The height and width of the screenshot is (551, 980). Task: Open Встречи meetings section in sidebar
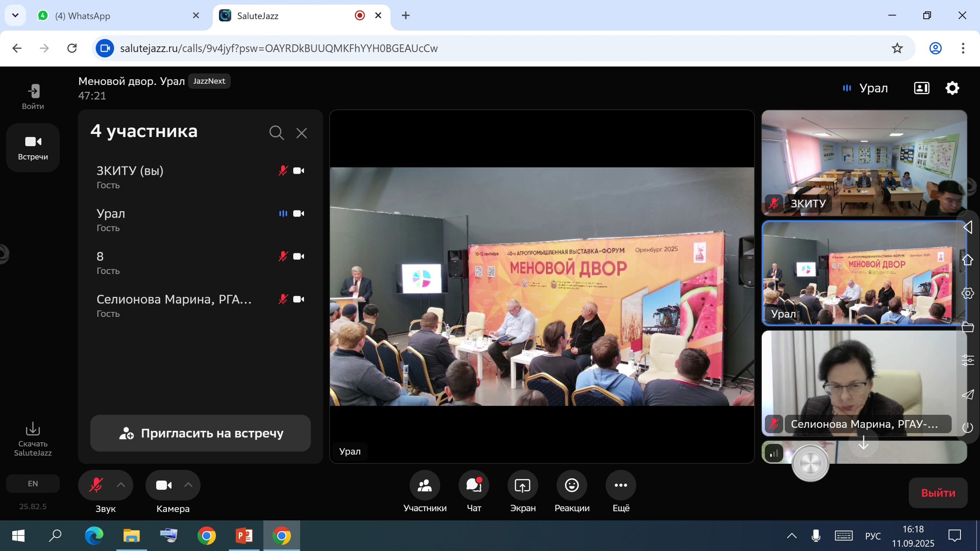pyautogui.click(x=33, y=147)
